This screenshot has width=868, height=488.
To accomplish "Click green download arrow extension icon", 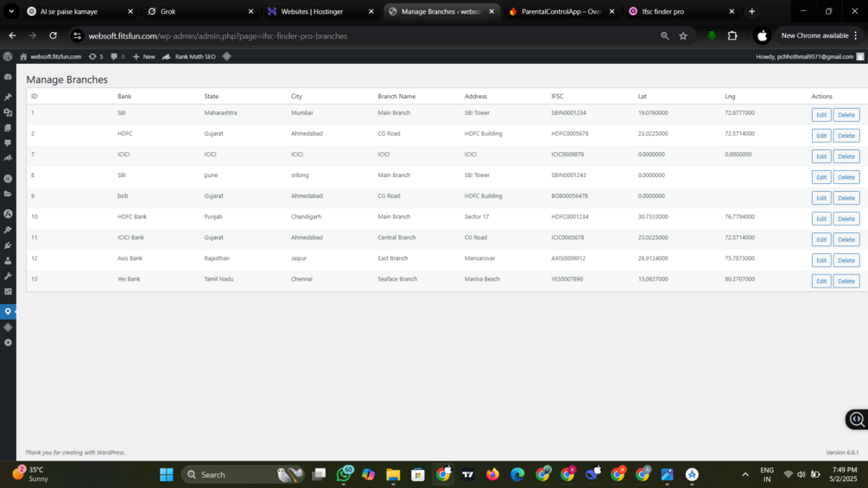I will click(712, 36).
